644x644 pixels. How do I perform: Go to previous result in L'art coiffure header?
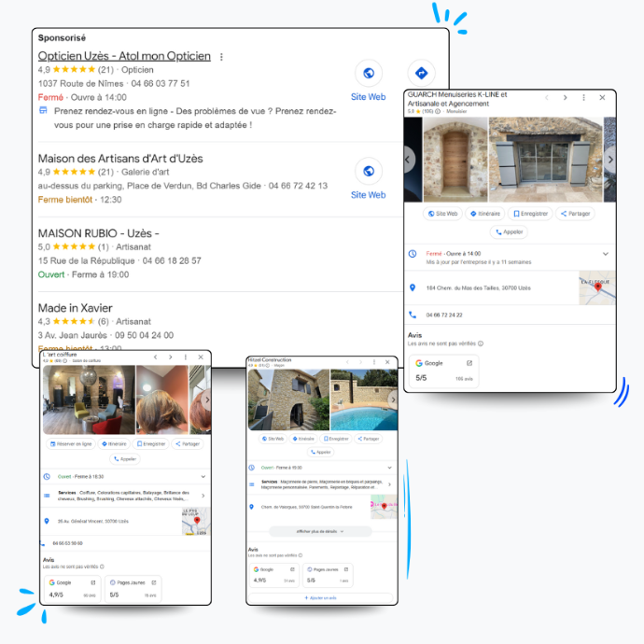[x=155, y=357]
